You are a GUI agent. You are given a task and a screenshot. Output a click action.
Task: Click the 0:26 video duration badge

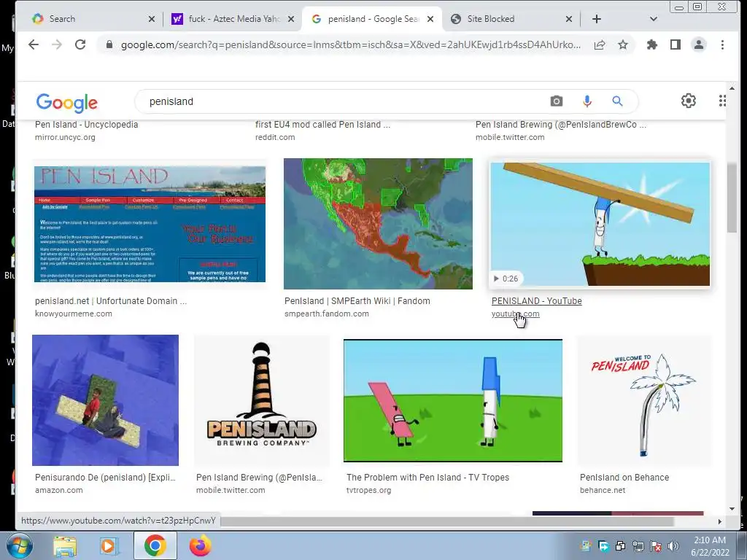coord(506,279)
